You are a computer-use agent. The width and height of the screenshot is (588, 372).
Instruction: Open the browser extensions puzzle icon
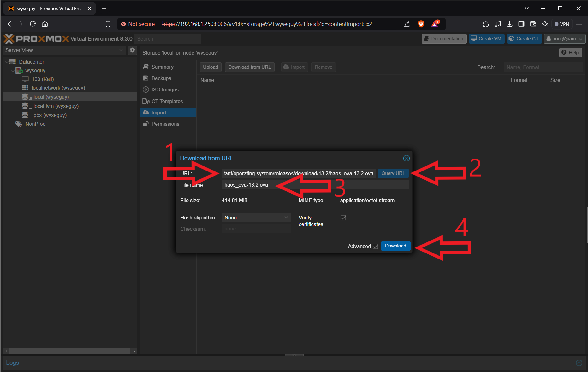click(x=486, y=24)
